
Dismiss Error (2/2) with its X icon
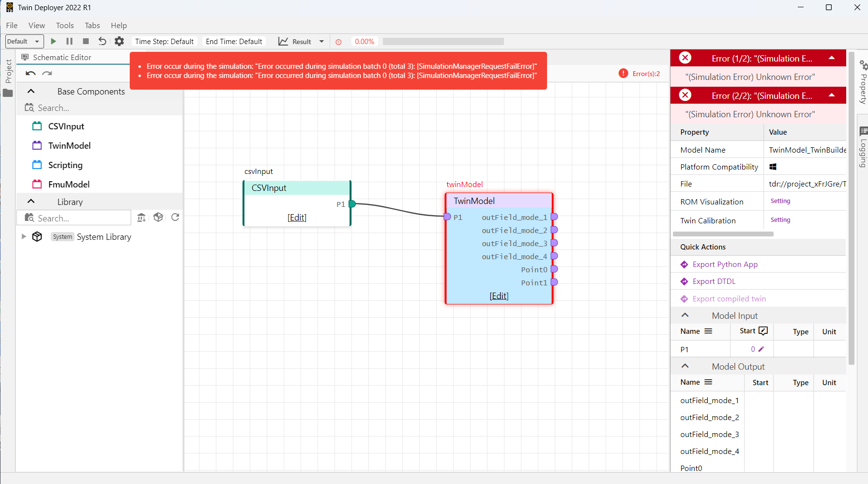tap(685, 95)
